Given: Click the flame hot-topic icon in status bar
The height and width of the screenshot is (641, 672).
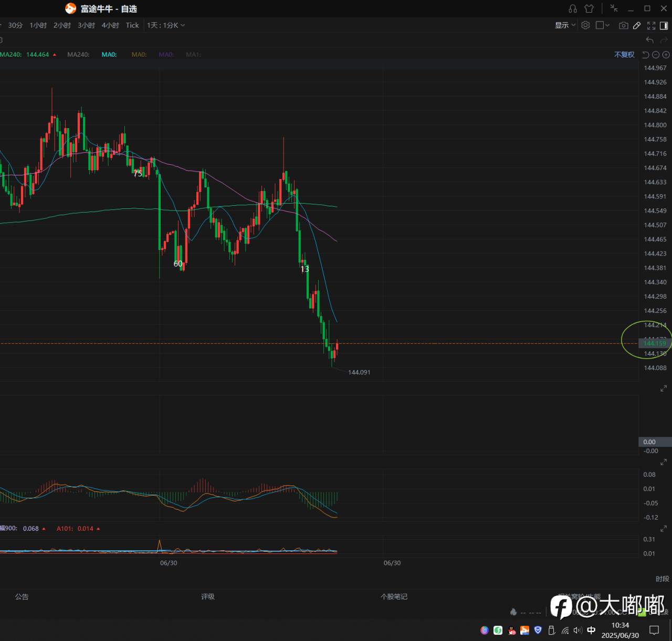Looking at the screenshot, I should [513, 612].
